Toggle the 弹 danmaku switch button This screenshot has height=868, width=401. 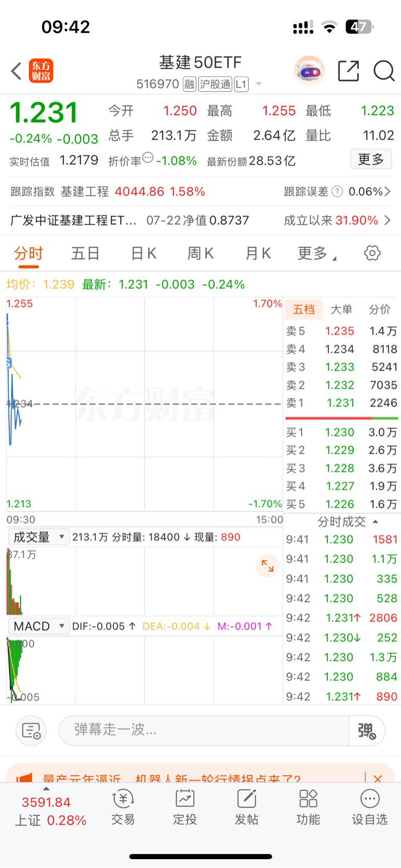tap(367, 731)
